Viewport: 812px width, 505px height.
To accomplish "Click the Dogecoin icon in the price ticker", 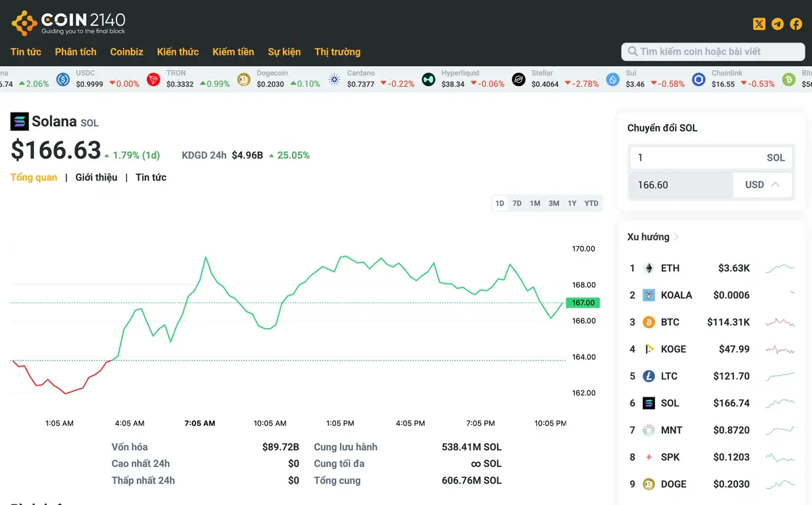I will point(243,79).
